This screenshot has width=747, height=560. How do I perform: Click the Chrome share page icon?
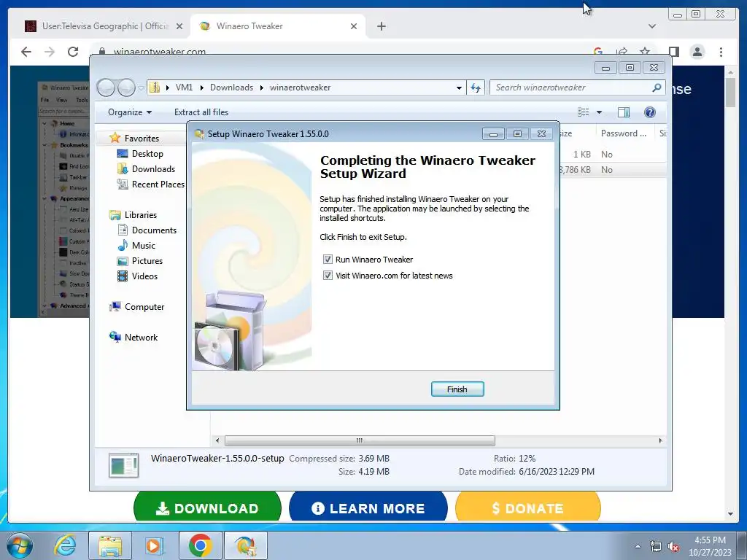(x=622, y=52)
